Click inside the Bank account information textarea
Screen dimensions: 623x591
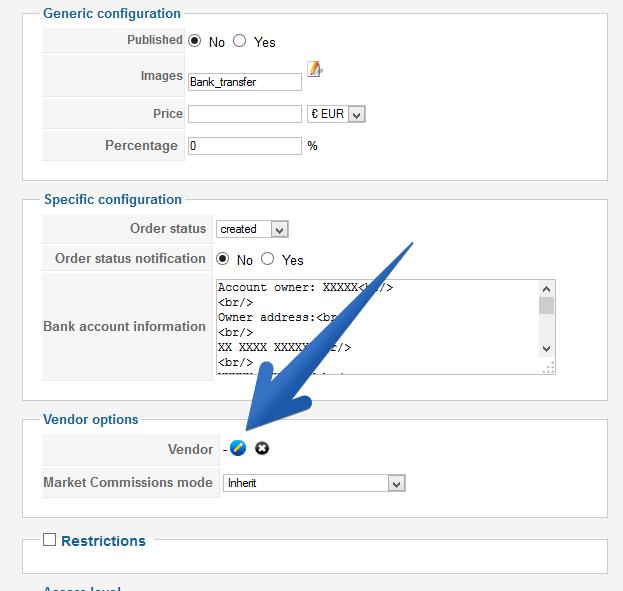click(377, 326)
